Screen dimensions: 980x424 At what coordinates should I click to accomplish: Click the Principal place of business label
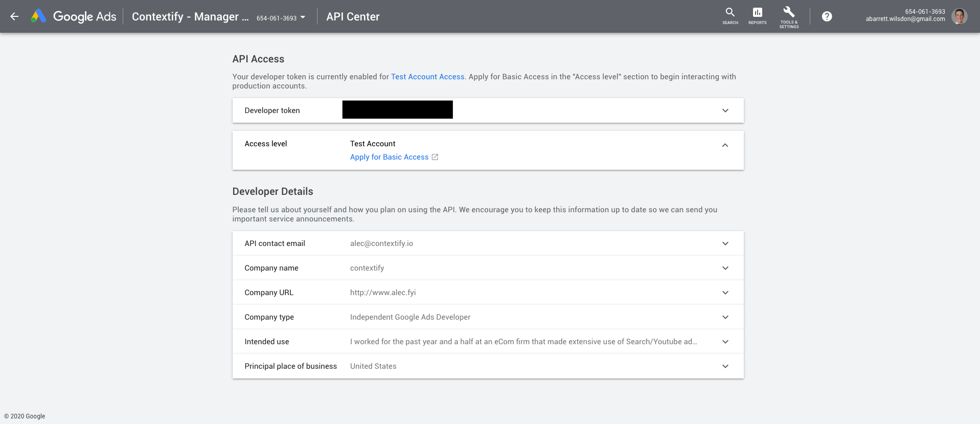tap(290, 366)
